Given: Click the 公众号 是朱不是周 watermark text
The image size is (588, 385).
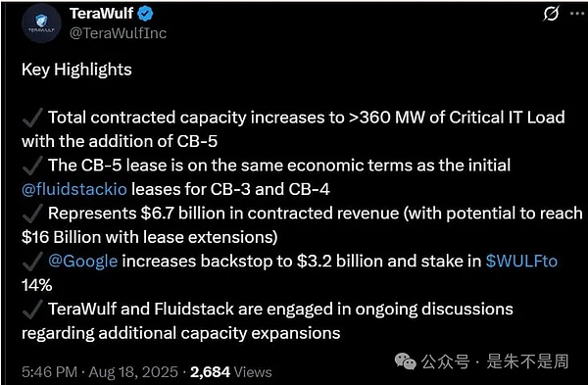Looking at the screenshot, I should click(495, 361).
